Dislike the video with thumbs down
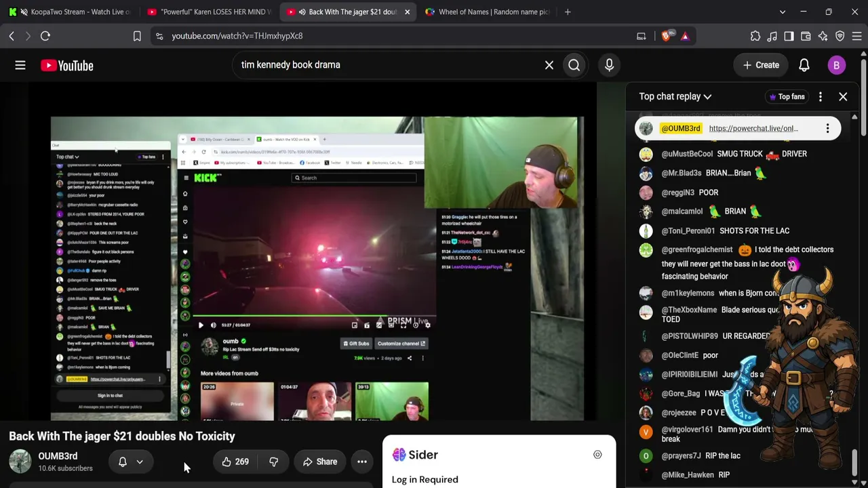The image size is (868, 488). tap(274, 462)
